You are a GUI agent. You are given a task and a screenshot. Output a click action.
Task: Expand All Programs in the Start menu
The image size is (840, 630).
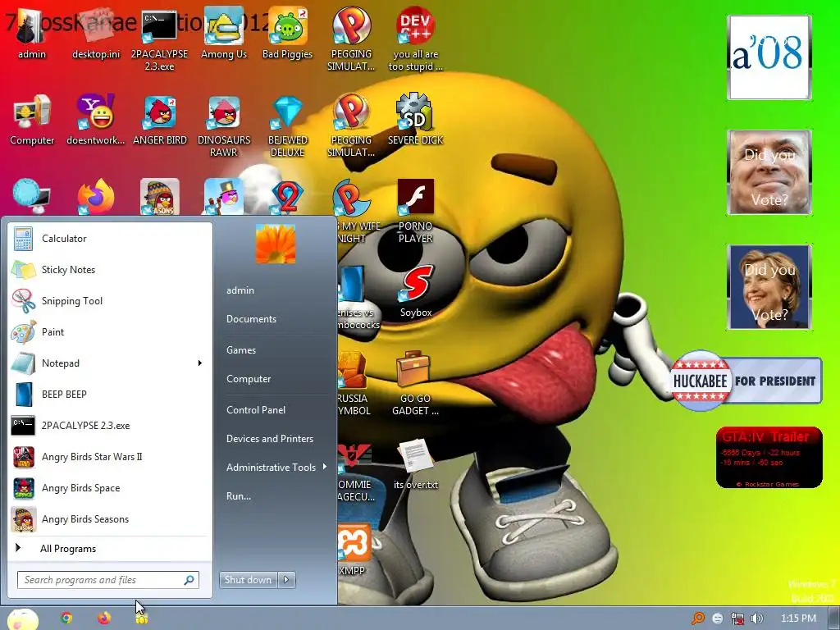pyautogui.click(x=109, y=549)
